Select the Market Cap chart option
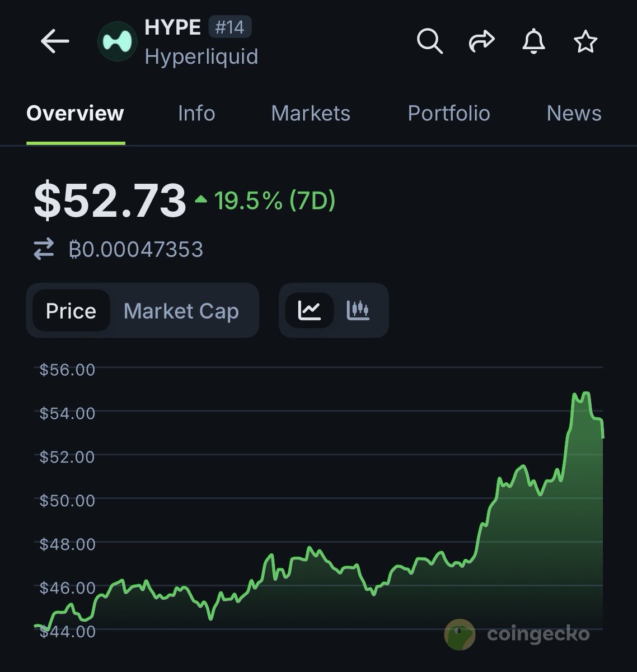The height and width of the screenshot is (672, 637). tap(181, 311)
